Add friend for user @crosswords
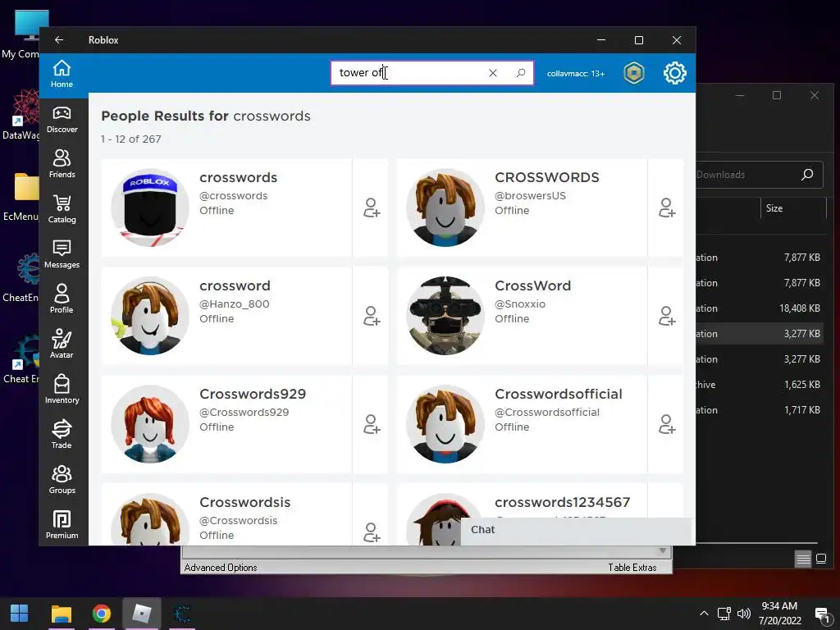The width and height of the screenshot is (840, 630). point(372,208)
